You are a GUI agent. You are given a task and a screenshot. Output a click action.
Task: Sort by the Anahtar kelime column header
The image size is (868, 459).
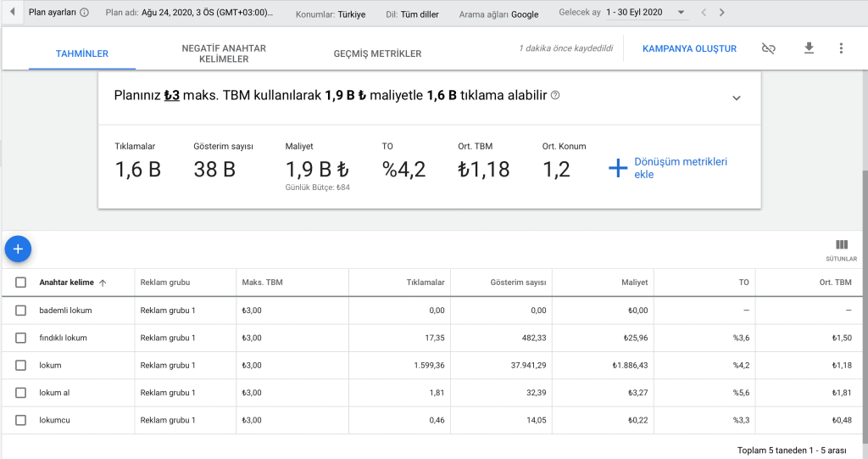pyautogui.click(x=66, y=283)
